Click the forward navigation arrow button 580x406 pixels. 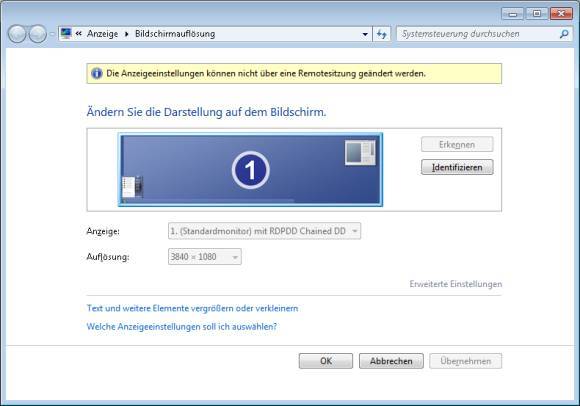tap(38, 34)
